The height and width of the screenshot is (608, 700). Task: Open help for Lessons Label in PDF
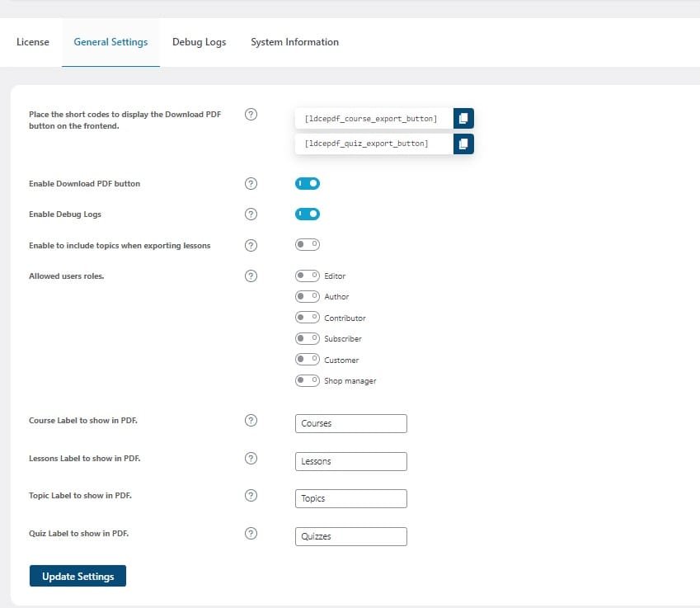251,459
